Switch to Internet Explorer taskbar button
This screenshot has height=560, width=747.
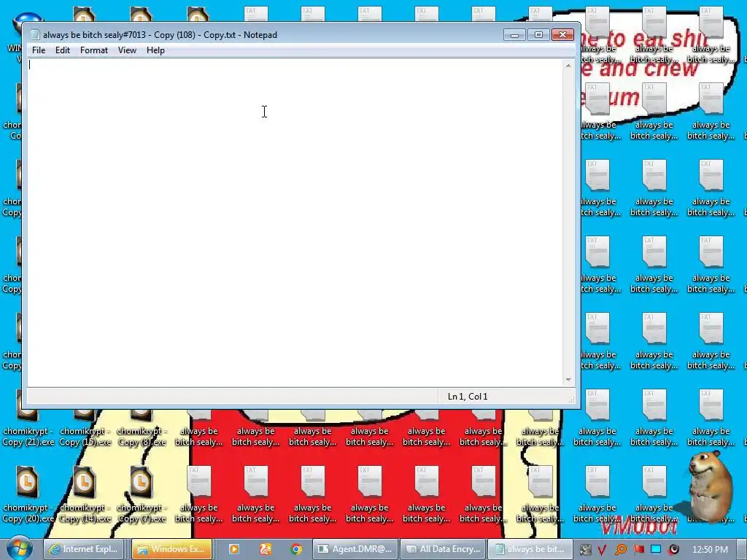point(84,549)
